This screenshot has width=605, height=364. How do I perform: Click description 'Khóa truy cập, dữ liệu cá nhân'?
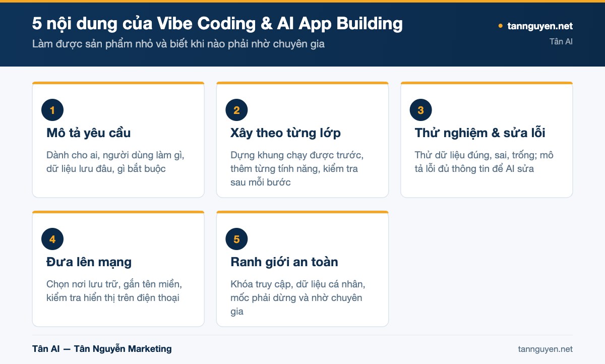click(x=297, y=284)
